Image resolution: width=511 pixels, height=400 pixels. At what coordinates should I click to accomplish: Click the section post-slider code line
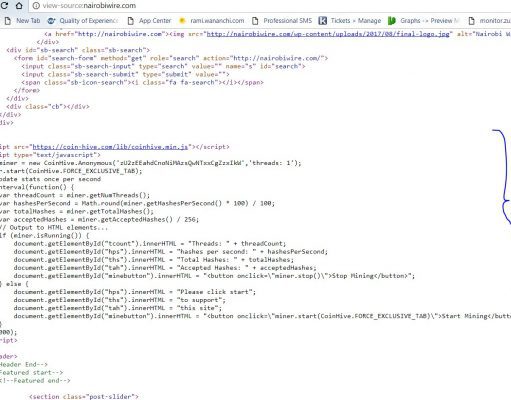[84, 396]
